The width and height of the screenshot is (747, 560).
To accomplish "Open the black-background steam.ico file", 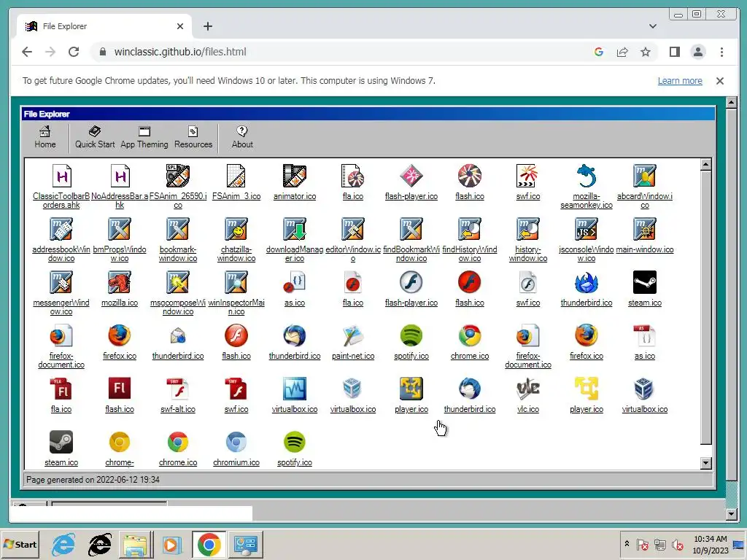I will click(x=645, y=289).
